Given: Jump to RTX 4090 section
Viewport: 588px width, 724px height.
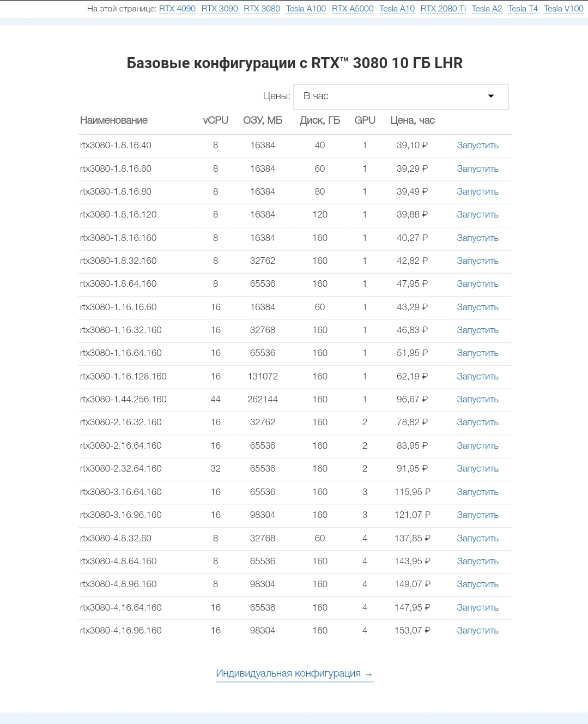Looking at the screenshot, I should click(x=177, y=9).
